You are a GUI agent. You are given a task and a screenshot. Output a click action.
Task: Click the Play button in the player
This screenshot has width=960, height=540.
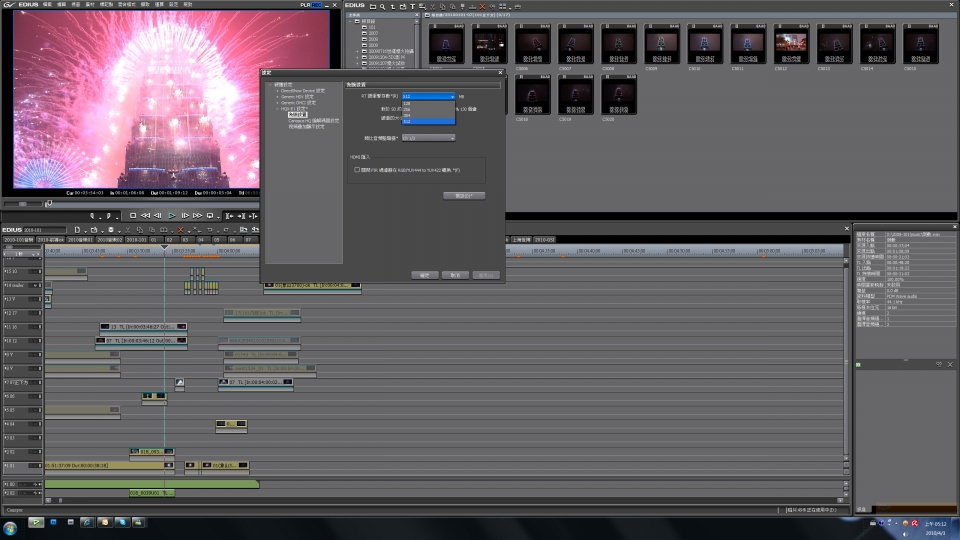(171, 215)
